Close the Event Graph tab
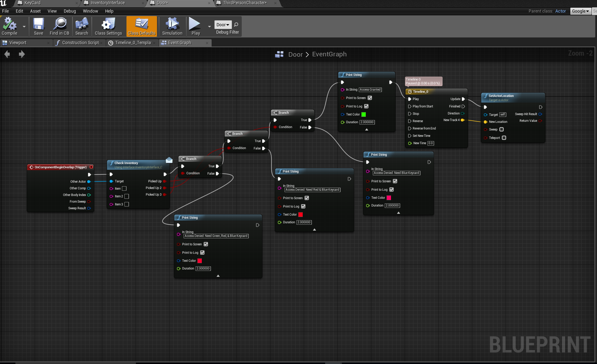This screenshot has height=364, width=597. click(x=207, y=43)
